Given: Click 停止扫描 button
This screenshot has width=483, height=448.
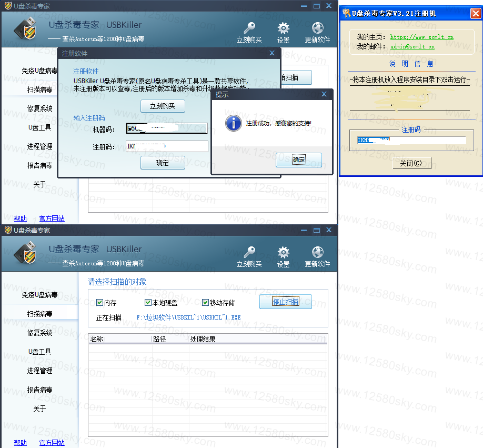Looking at the screenshot, I should (286, 302).
